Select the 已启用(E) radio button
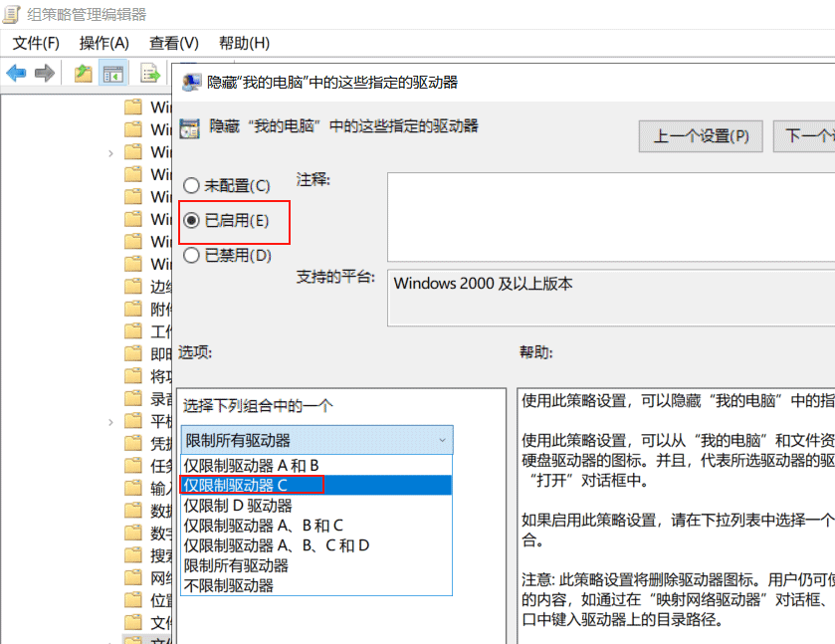 [x=191, y=220]
